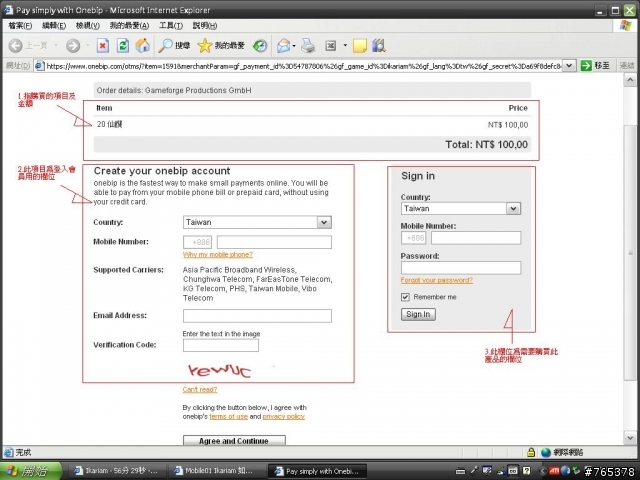The image size is (640, 480).
Task: Click the scrollbar down arrow
Action: [x=630, y=438]
